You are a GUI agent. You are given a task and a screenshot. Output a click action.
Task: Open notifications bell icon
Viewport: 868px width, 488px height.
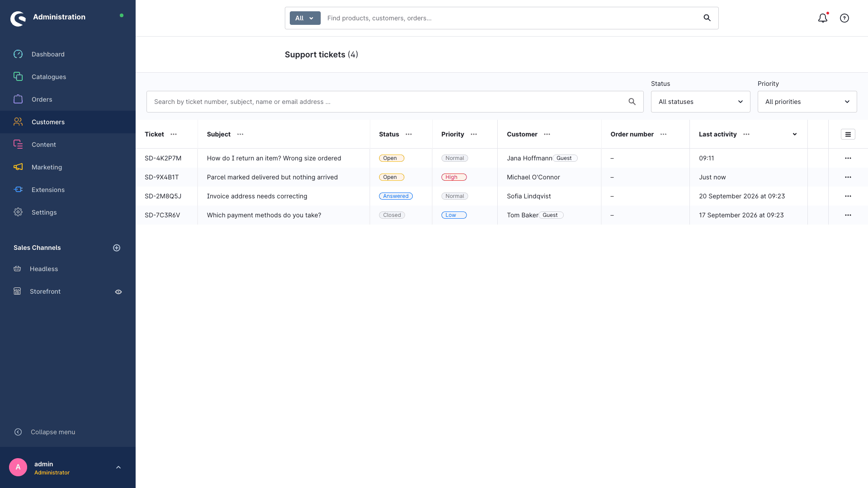coord(823,18)
